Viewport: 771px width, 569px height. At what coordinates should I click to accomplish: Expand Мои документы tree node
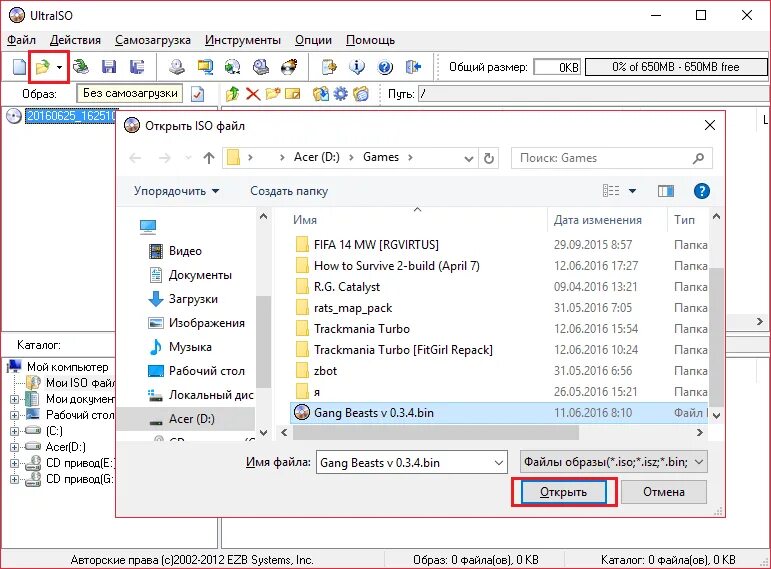(14, 399)
